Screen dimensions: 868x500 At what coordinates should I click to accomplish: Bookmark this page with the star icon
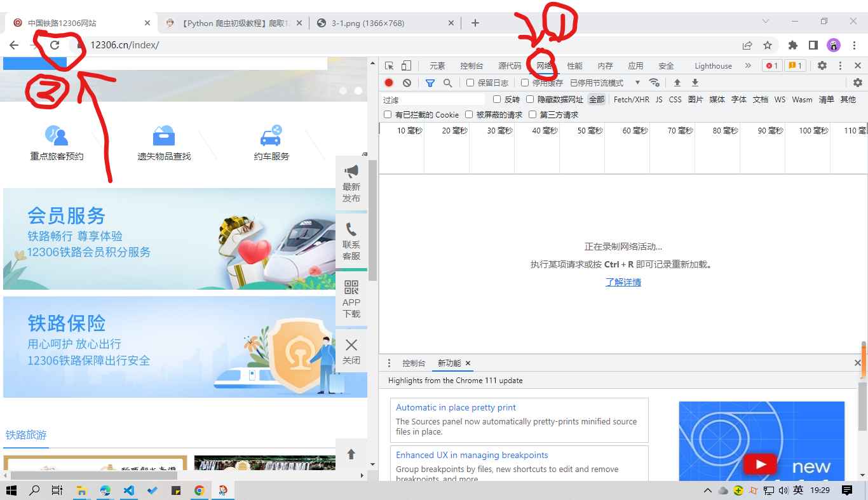pyautogui.click(x=768, y=45)
